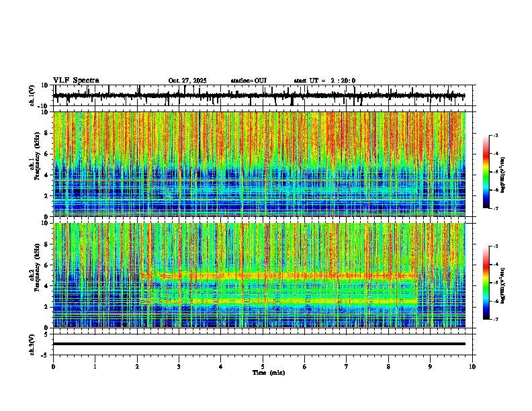532x411 pixels.
Task: Click the 'start UT = 2:20:0' label
Action: click(x=324, y=81)
